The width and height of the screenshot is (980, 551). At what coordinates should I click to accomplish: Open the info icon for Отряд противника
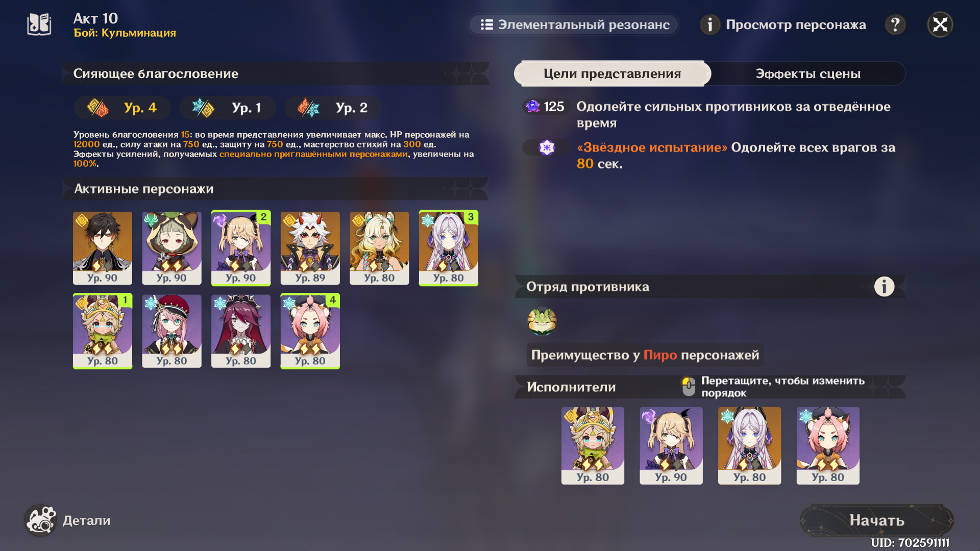(x=884, y=287)
